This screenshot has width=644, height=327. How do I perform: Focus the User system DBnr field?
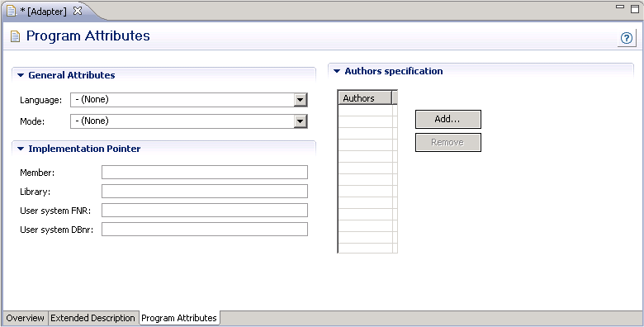[205, 230]
